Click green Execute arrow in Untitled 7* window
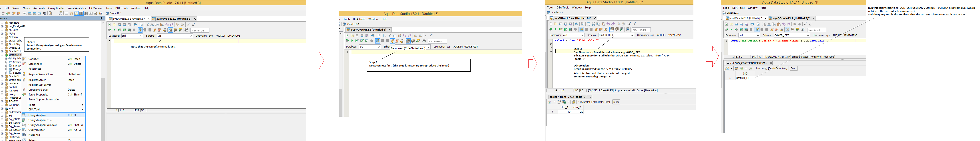The width and height of the screenshot is (980, 141). click(732, 29)
